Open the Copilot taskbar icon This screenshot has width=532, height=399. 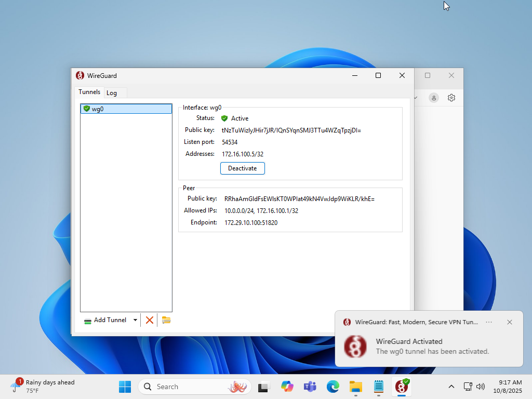[x=287, y=387]
